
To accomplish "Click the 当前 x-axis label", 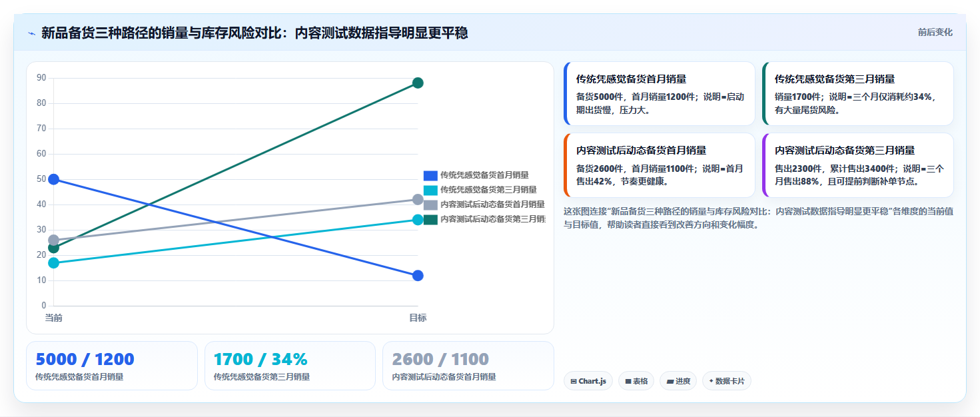I will point(54,318).
